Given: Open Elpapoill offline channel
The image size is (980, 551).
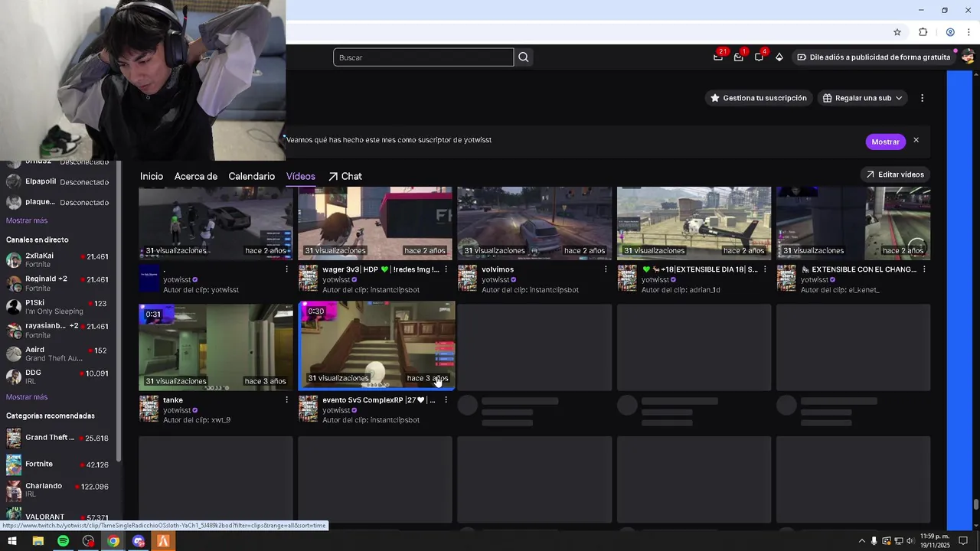Looking at the screenshot, I should click(57, 181).
